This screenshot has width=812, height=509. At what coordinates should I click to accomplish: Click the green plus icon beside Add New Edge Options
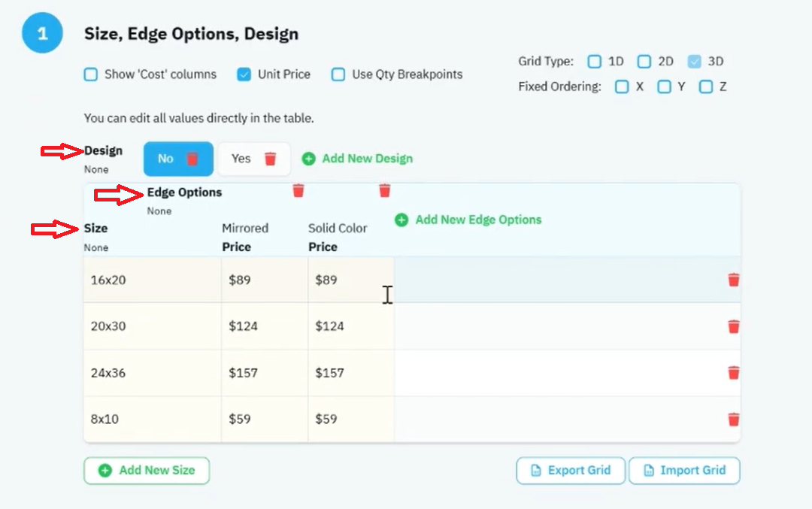pyautogui.click(x=401, y=220)
